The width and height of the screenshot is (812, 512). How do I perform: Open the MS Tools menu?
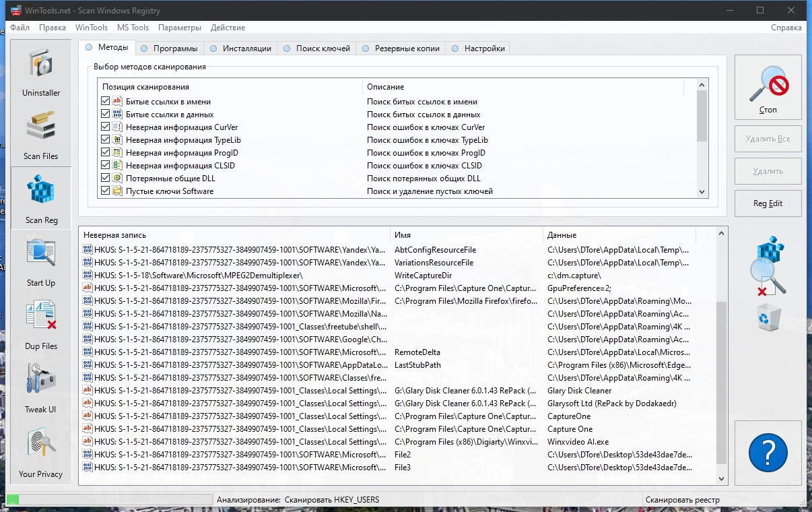(133, 28)
